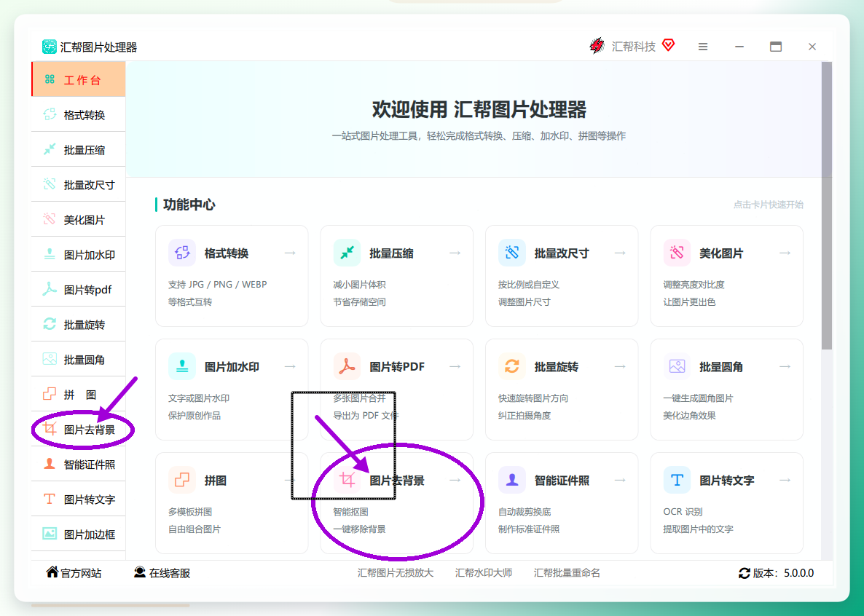Image resolution: width=864 pixels, height=616 pixels.
Task: Click the 批量旋转 icon in sidebar
Action: tap(50, 324)
